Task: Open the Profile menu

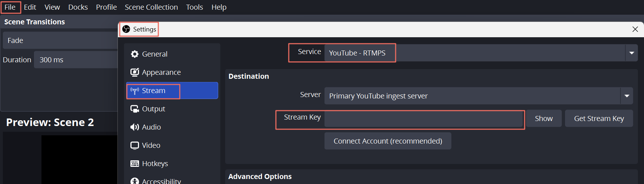Action: 106,7
